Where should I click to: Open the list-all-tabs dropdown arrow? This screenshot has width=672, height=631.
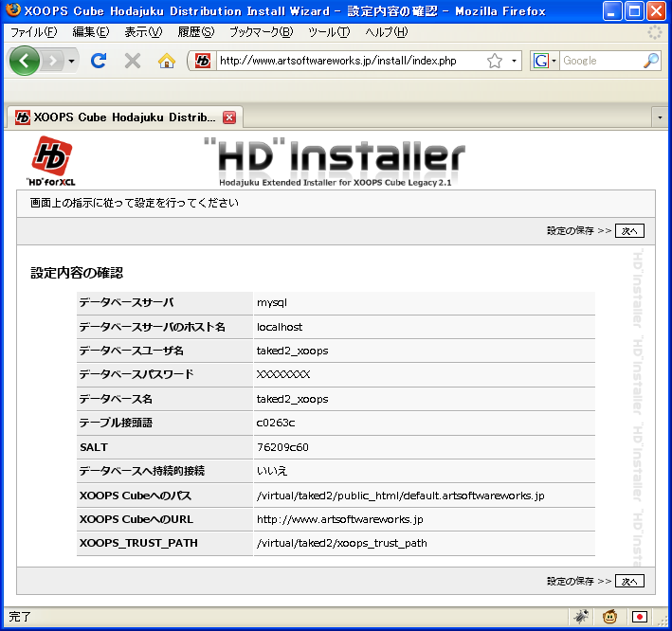tap(660, 117)
